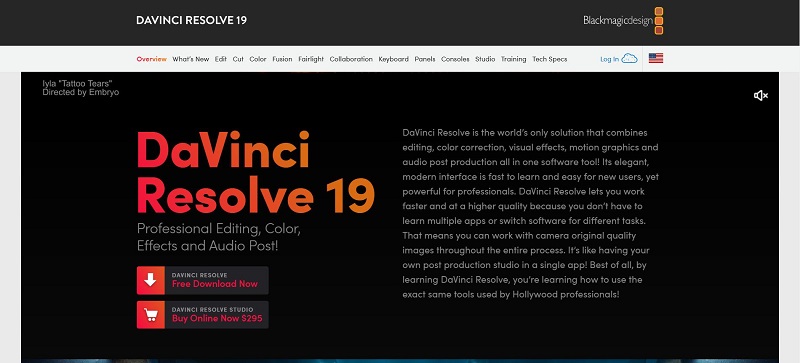Open the Panels tab
Screen dimensions: 800x363
[425, 59]
